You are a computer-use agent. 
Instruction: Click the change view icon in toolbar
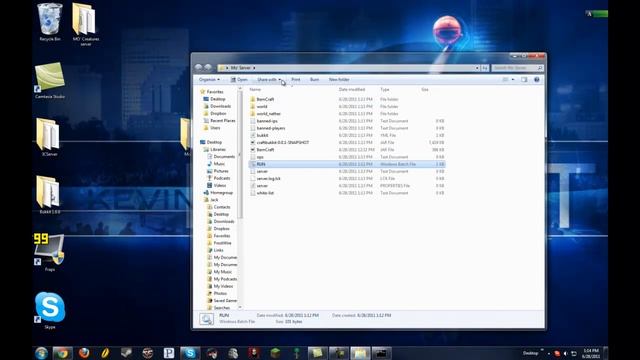point(505,80)
